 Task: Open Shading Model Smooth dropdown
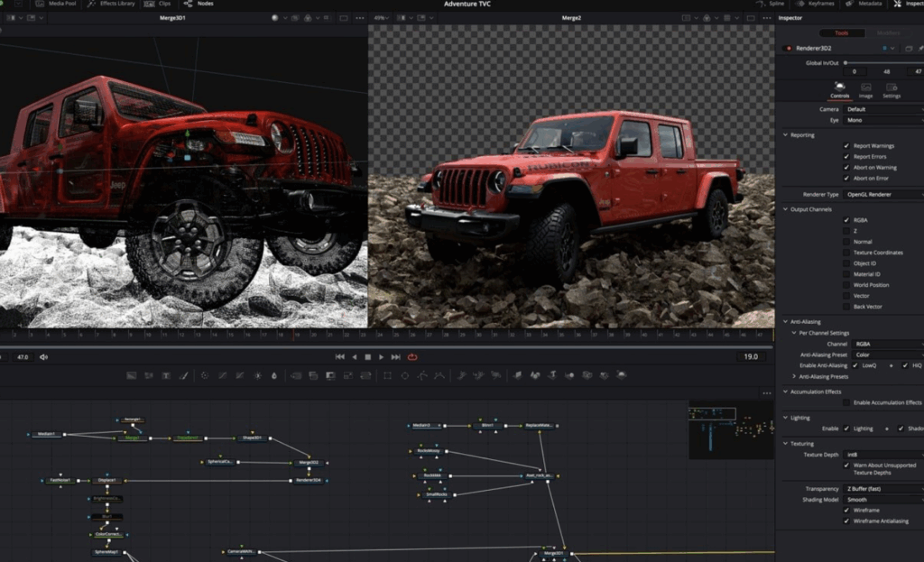point(882,500)
